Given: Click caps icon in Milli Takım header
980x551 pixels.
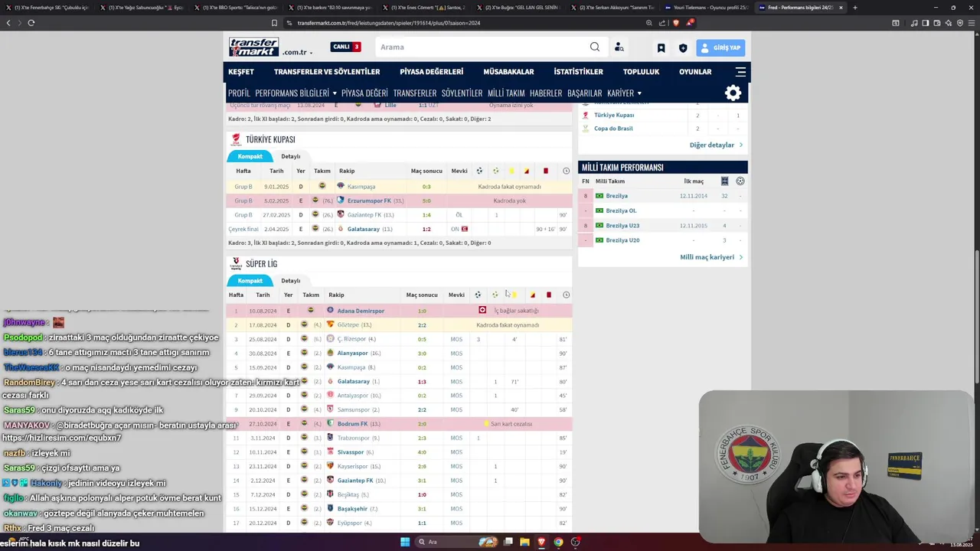Looking at the screenshot, I should point(724,181).
